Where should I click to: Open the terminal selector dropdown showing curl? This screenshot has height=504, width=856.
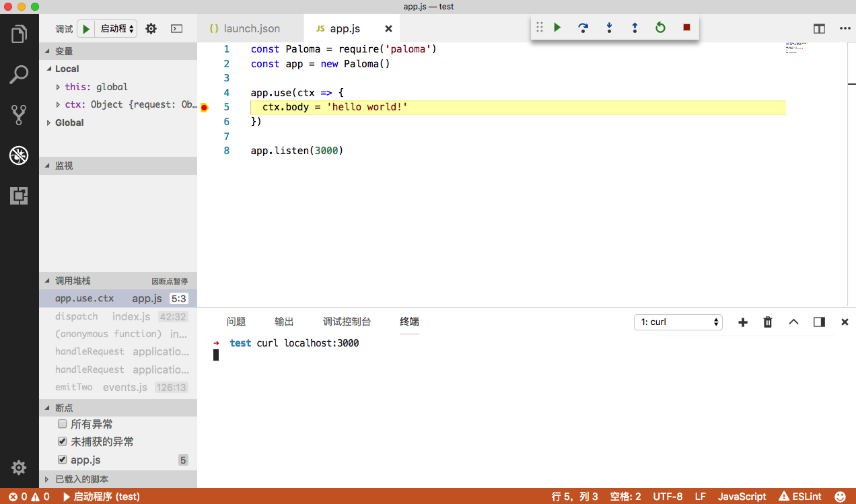(x=678, y=322)
